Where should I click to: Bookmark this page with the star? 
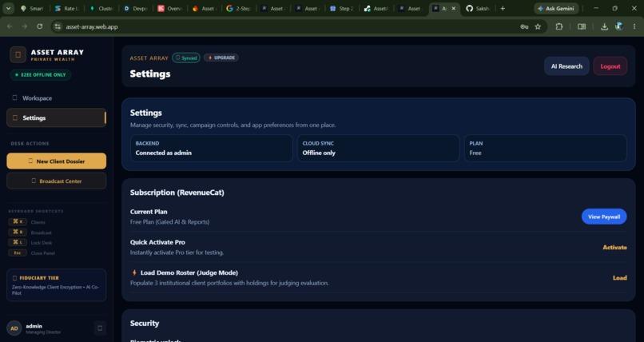pyautogui.click(x=538, y=26)
